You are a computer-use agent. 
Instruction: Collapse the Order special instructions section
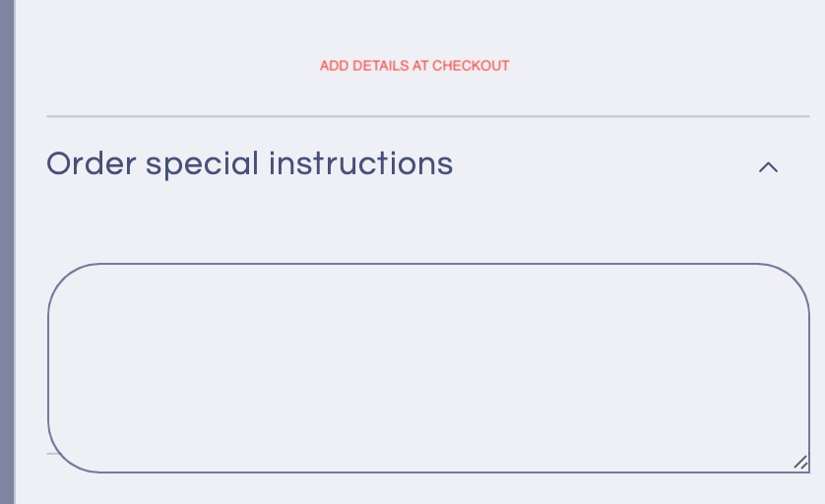(768, 167)
